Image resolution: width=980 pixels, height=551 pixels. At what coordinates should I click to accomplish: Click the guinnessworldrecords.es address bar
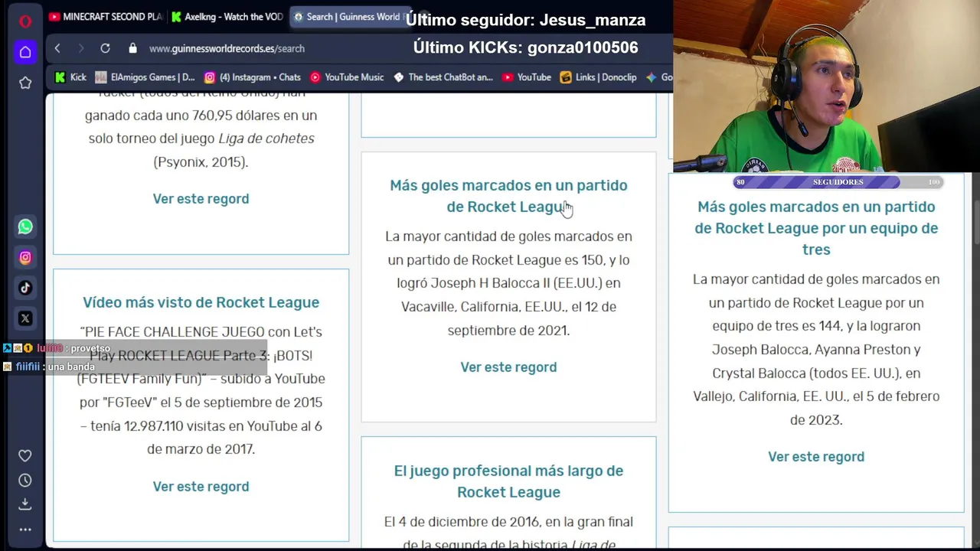pos(227,48)
